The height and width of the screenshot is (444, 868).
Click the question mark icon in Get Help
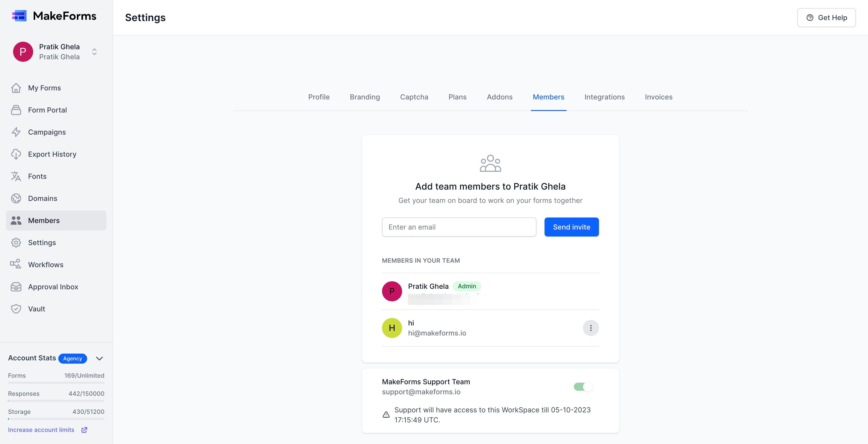(810, 18)
